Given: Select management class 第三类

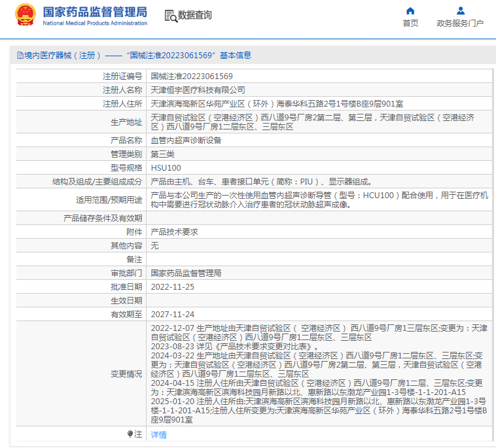Looking at the screenshot, I should point(162,154).
